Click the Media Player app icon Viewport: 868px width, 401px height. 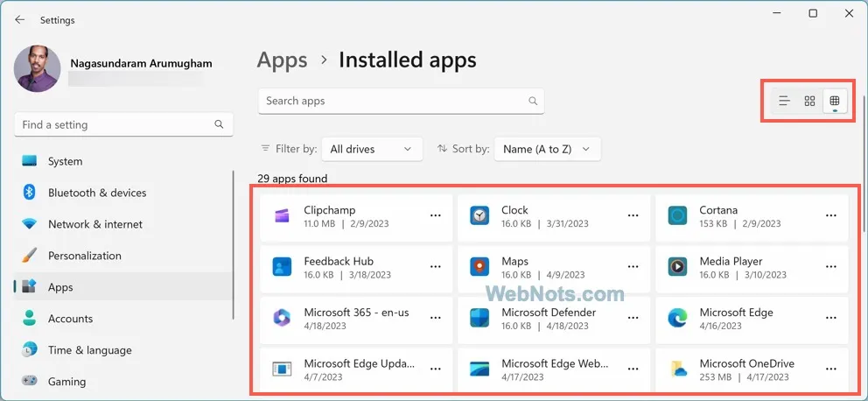pyautogui.click(x=677, y=267)
